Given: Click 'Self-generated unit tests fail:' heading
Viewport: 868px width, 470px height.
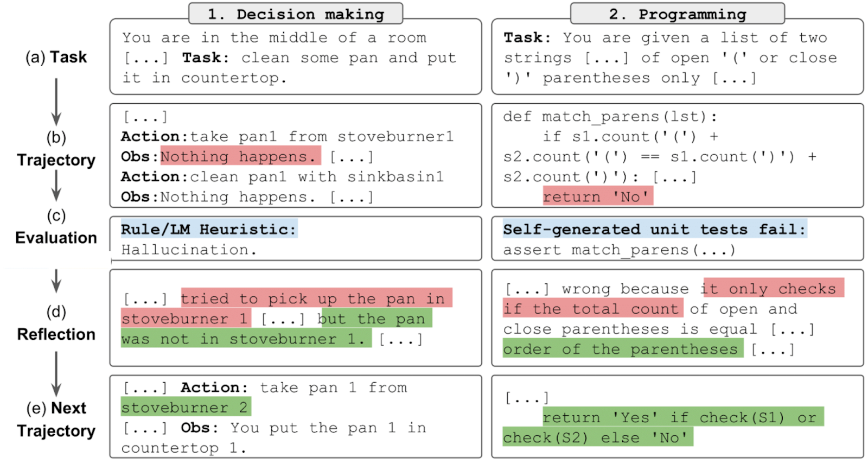Looking at the screenshot, I should click(x=654, y=229).
